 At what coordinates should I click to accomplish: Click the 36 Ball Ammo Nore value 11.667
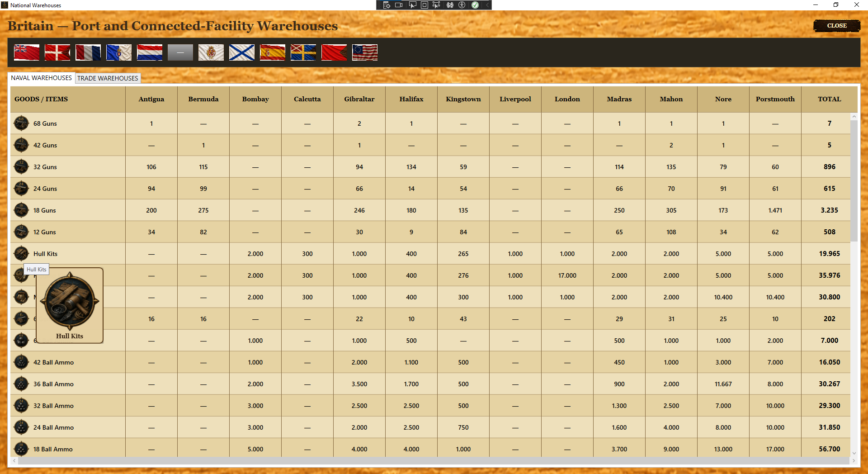coord(723,384)
